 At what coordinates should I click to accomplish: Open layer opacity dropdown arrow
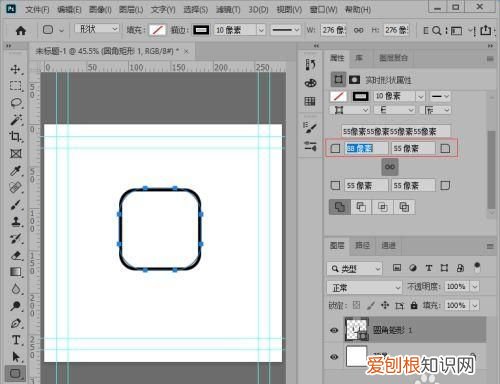coord(475,286)
